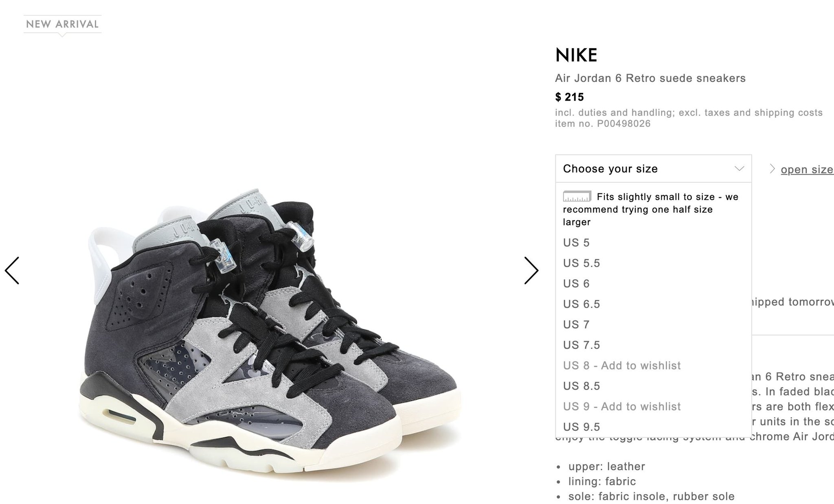
Task: Show the previous product image
Action: pos(12,270)
